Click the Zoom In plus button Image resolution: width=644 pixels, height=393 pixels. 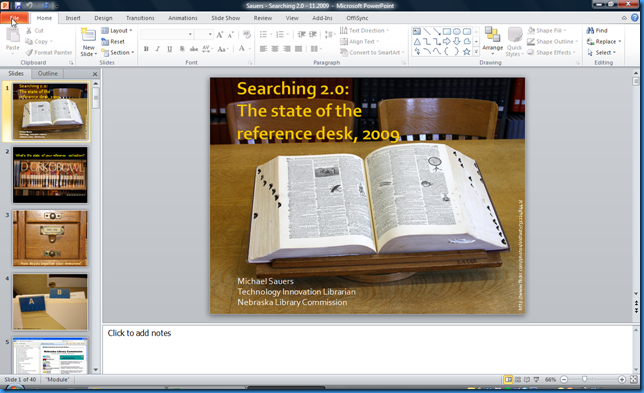click(x=622, y=379)
